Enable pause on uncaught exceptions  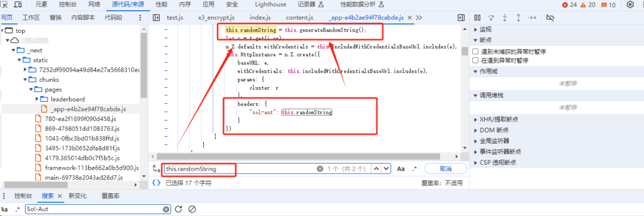coord(475,52)
